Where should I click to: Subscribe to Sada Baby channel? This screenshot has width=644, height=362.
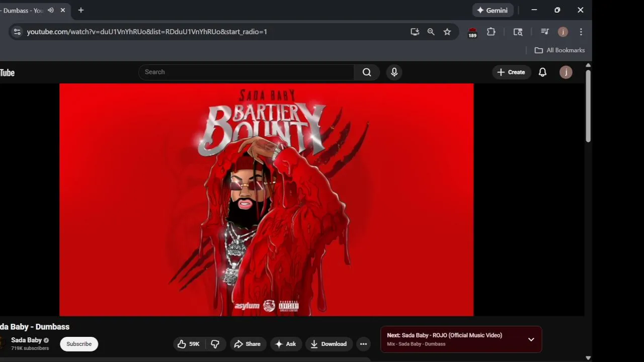tap(79, 344)
